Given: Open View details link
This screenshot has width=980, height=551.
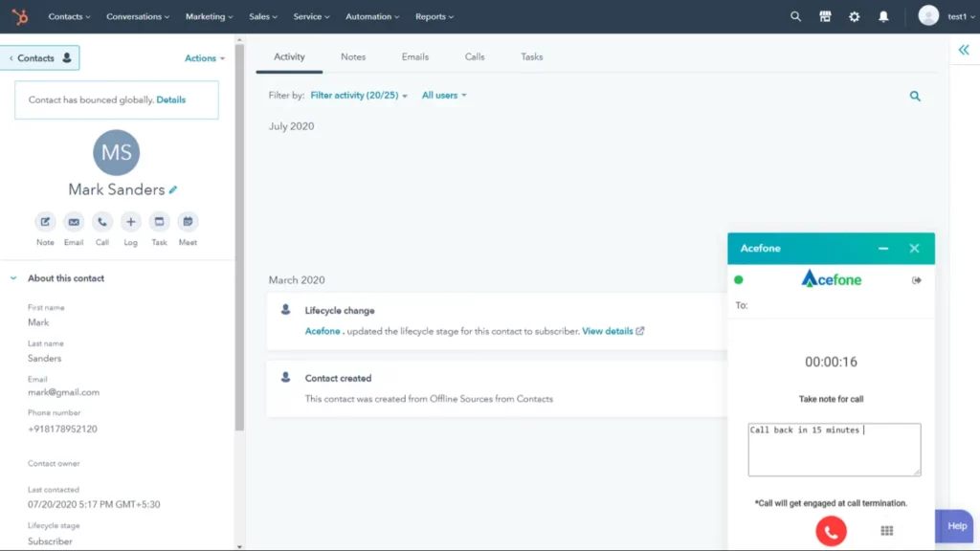Looking at the screenshot, I should point(608,331).
